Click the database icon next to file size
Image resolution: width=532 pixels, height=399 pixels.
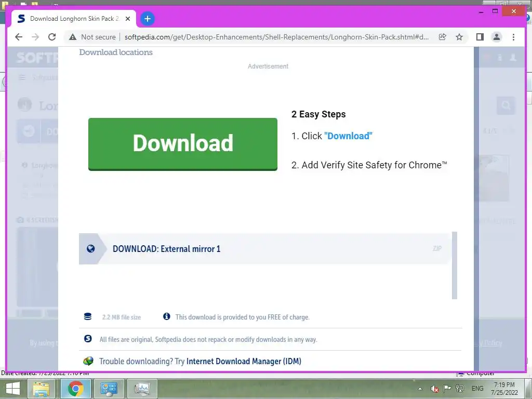tap(88, 316)
